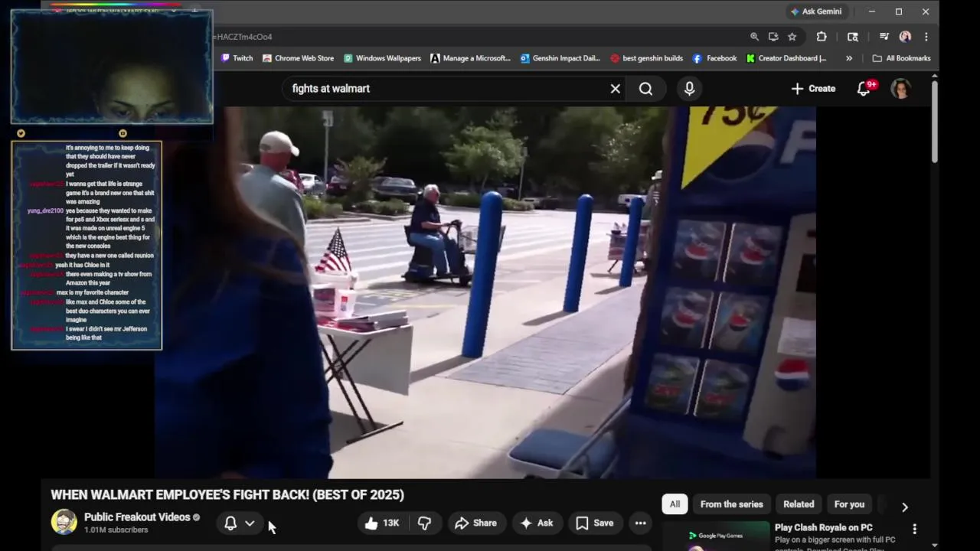
Task: Select the Related chip
Action: [x=799, y=504]
